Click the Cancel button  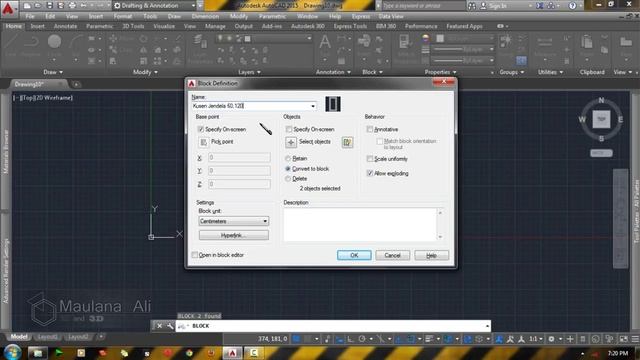pyautogui.click(x=392, y=255)
